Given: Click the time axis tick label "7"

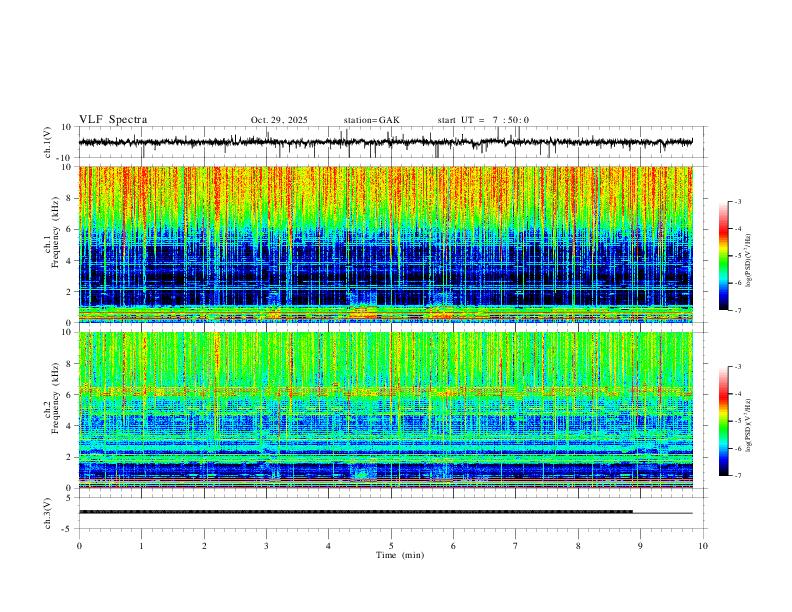Looking at the screenshot, I should point(515,546).
